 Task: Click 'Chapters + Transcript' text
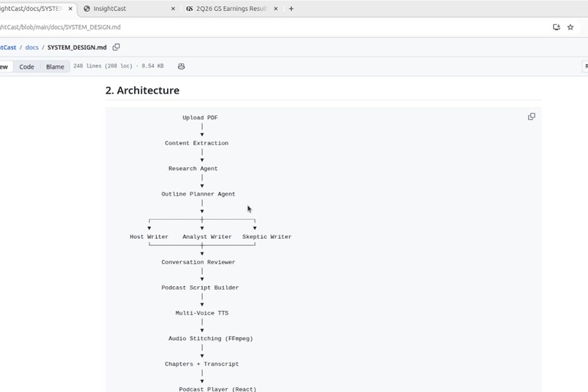202,364
